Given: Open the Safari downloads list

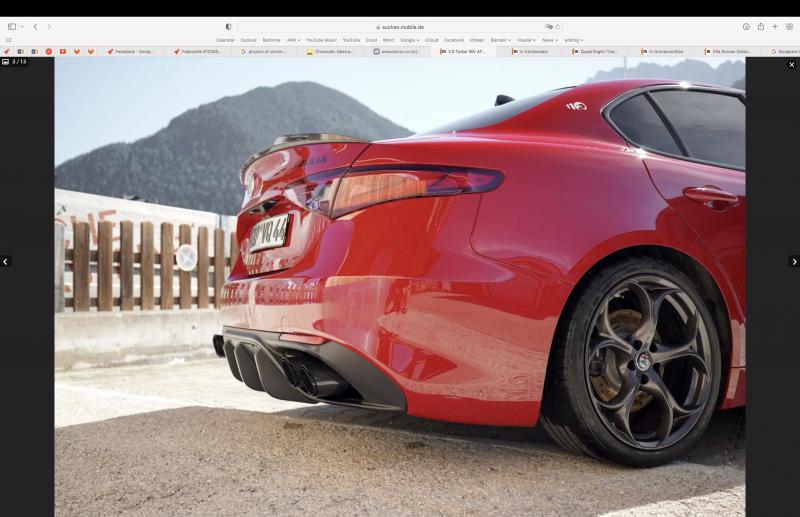Looking at the screenshot, I should tap(746, 27).
